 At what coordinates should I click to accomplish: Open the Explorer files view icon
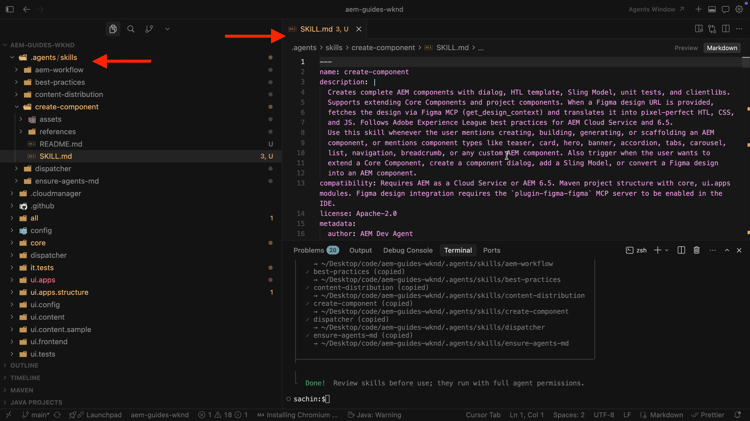point(113,29)
